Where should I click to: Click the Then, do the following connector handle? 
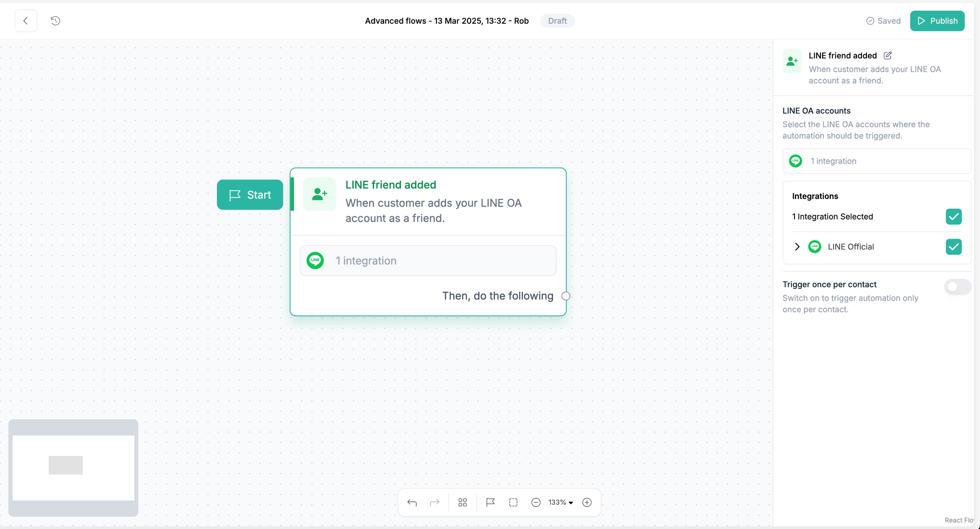click(x=565, y=296)
